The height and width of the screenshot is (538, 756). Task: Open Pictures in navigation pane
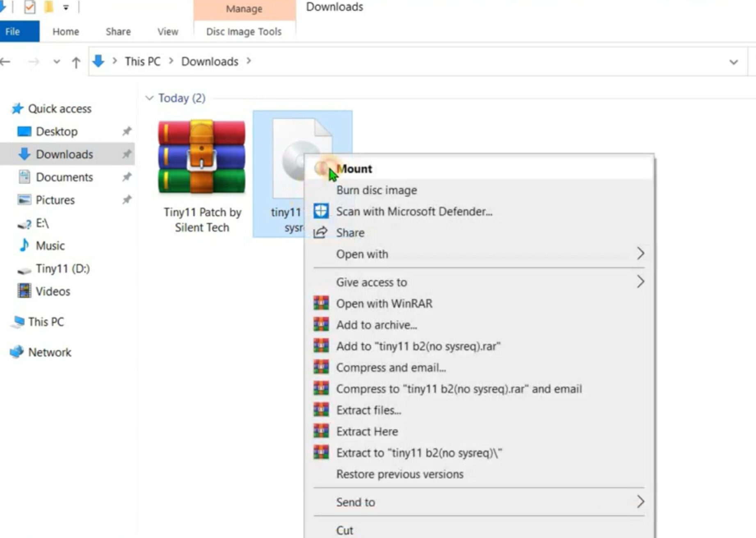tap(55, 200)
